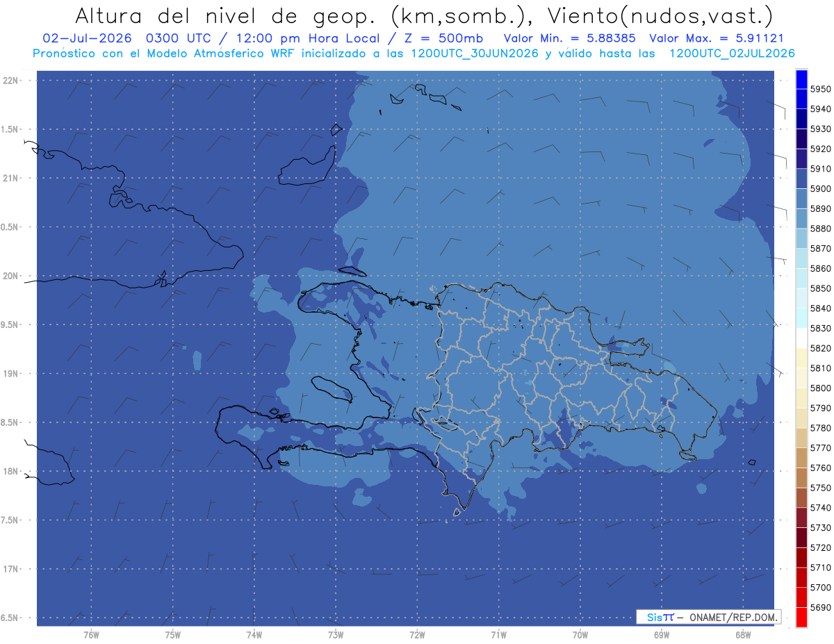Screen dimensions: 834x644
Task: Click the 5810 colorbar value
Action: coord(821,368)
